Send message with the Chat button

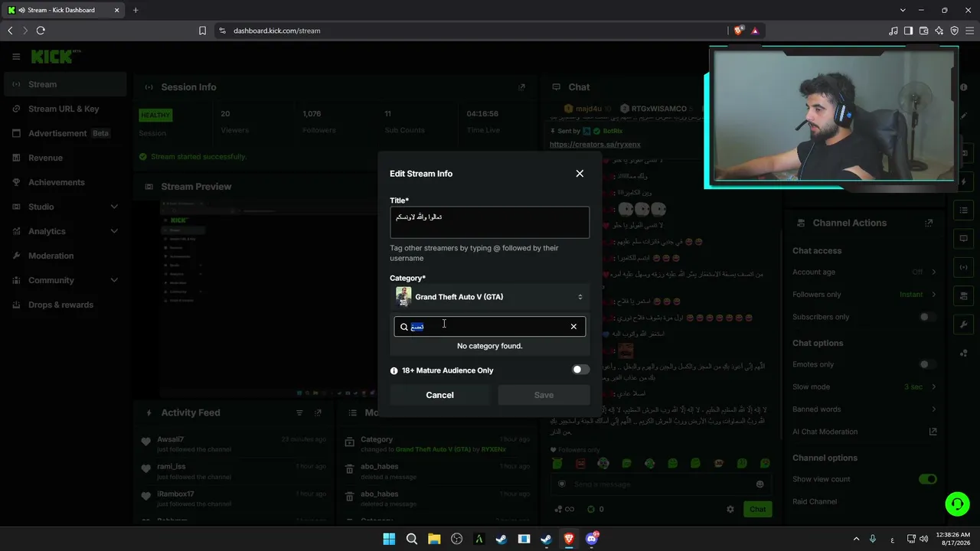click(x=757, y=509)
